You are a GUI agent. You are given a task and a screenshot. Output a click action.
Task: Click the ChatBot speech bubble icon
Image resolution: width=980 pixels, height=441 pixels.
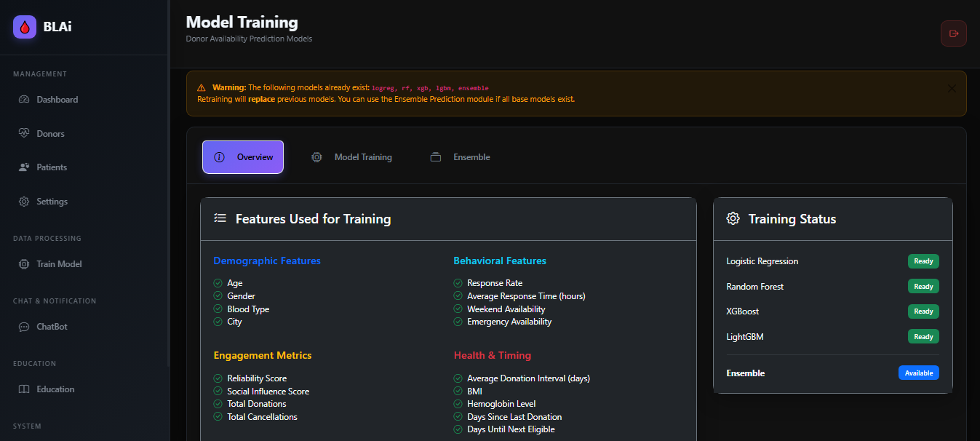24,327
